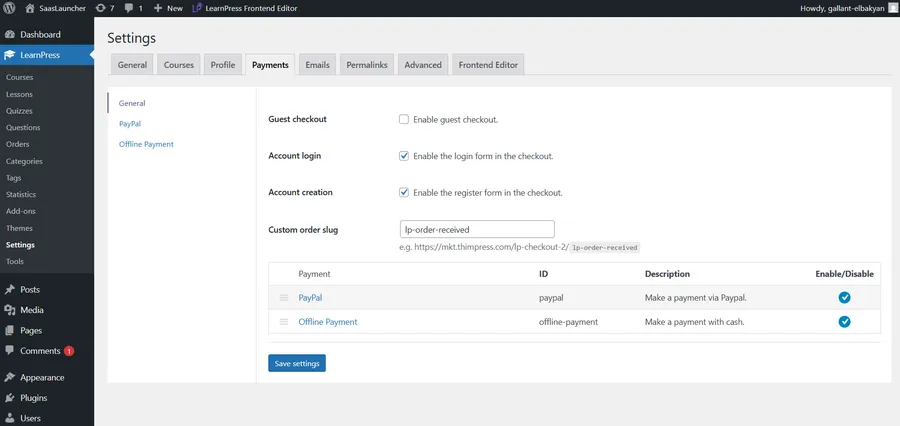Image resolution: width=900 pixels, height=426 pixels.
Task: Click the Appearance brush icon
Action: click(x=10, y=378)
